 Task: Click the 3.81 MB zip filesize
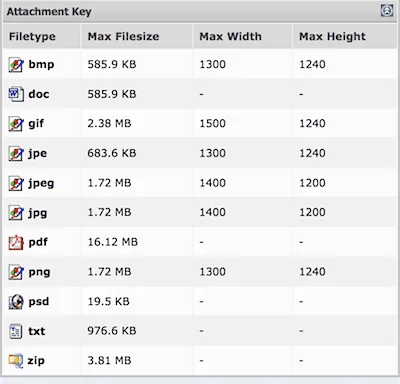(x=109, y=361)
